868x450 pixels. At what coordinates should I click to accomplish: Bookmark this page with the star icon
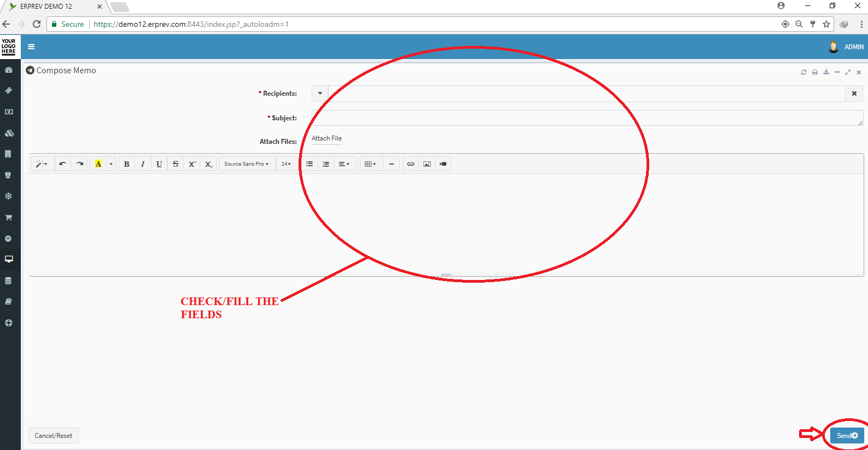pyautogui.click(x=826, y=24)
